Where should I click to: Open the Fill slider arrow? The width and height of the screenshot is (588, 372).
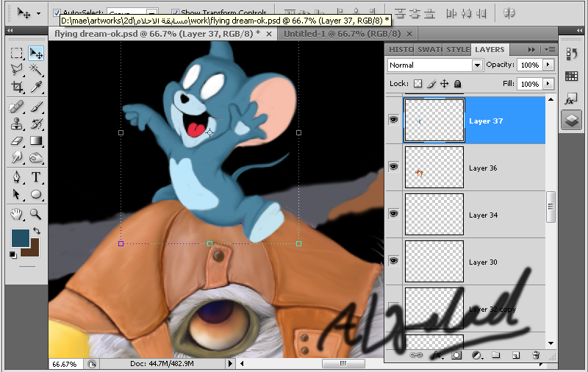click(548, 83)
